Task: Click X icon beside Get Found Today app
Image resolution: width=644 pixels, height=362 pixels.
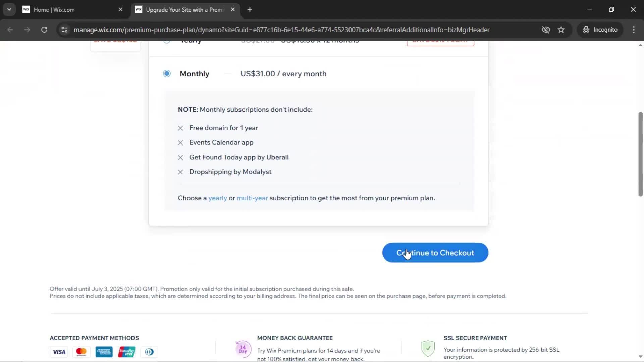Action: (180, 158)
